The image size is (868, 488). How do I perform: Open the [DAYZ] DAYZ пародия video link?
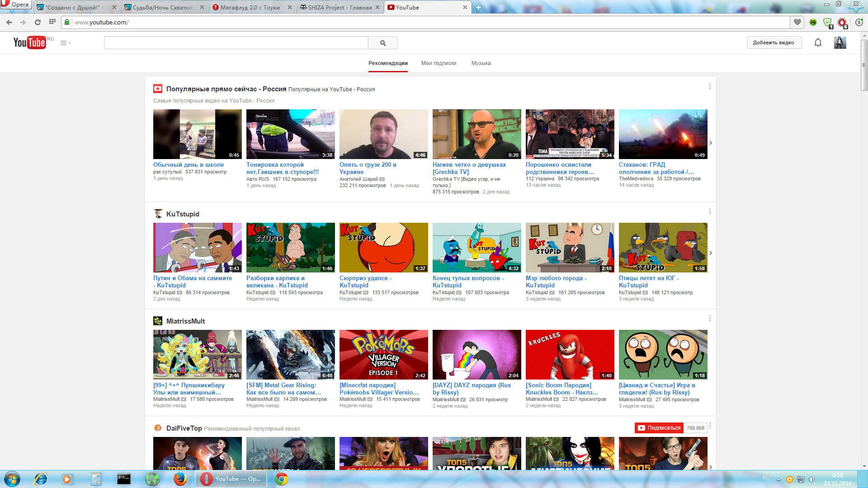click(472, 389)
